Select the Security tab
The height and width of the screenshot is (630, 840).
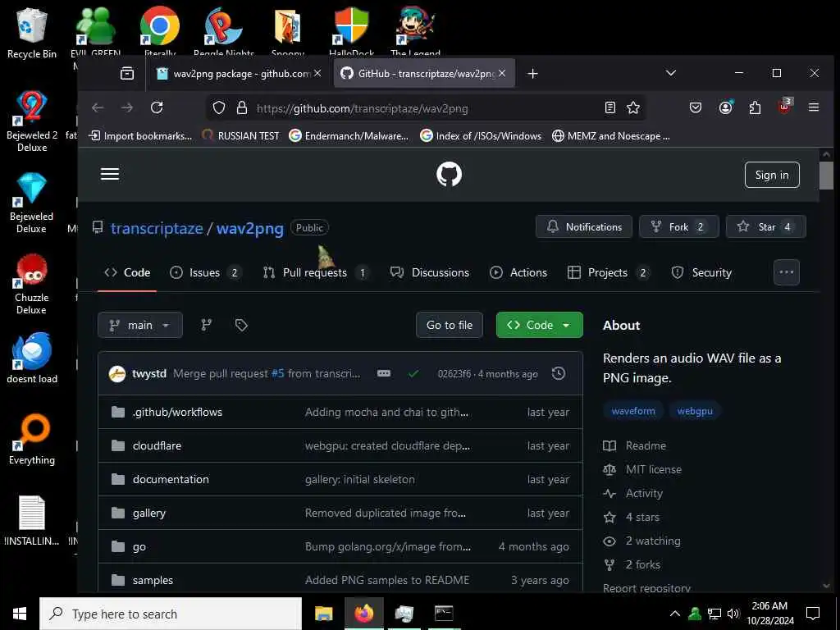click(x=701, y=272)
